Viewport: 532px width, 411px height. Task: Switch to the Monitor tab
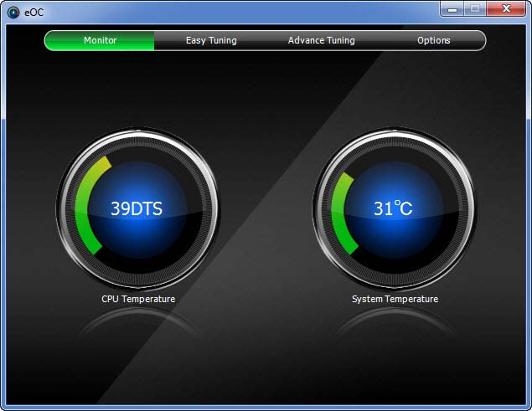tap(100, 40)
